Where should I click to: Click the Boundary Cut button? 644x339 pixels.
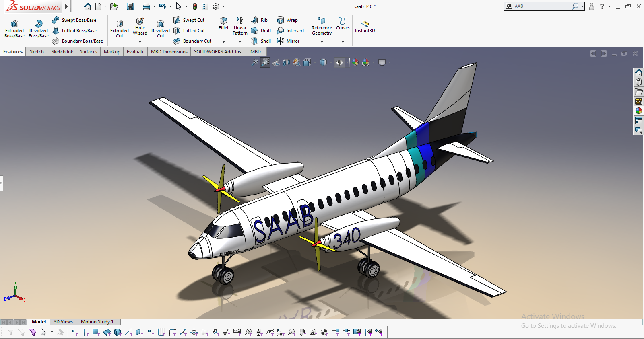192,41
